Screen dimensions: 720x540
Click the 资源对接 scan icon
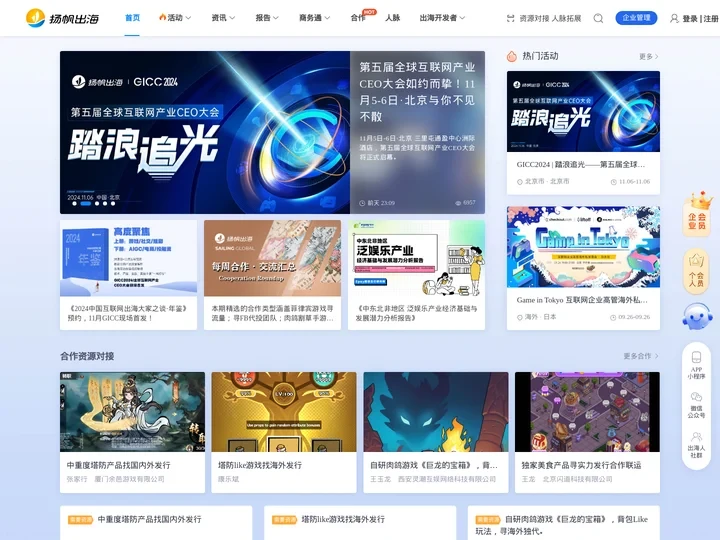pos(510,18)
